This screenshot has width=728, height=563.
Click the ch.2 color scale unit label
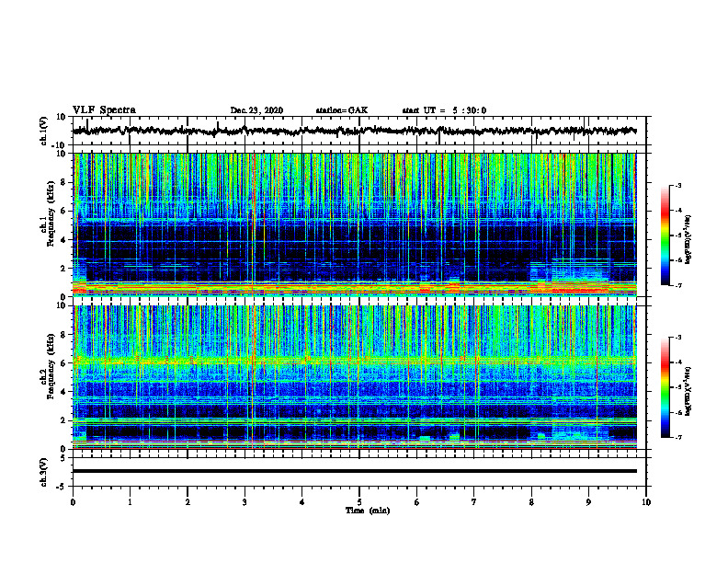tap(688, 391)
